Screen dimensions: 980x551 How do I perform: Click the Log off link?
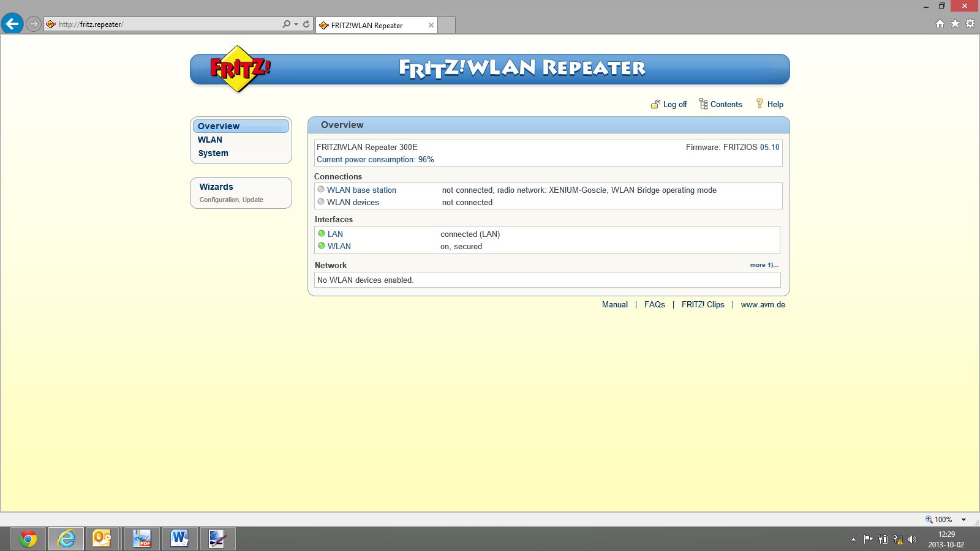(675, 104)
